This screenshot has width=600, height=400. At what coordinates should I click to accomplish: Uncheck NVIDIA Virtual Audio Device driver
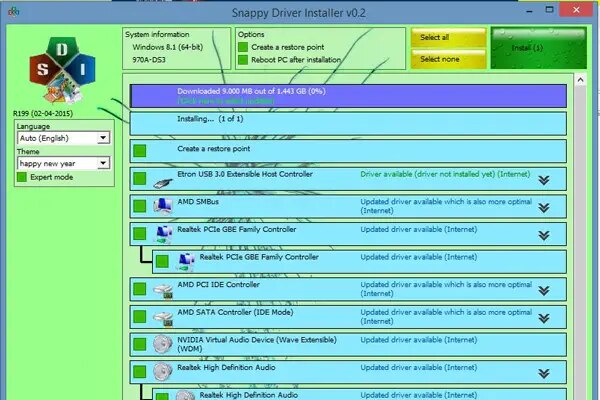point(140,344)
